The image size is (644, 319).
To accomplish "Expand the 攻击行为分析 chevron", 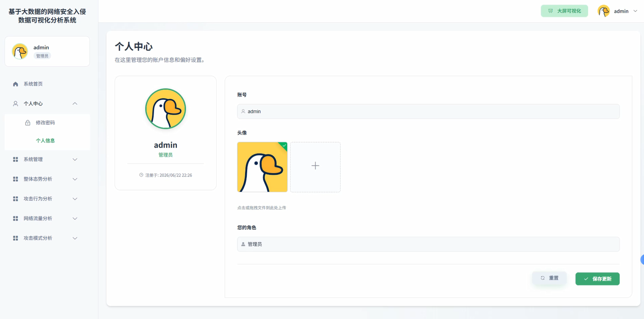I will tap(75, 199).
